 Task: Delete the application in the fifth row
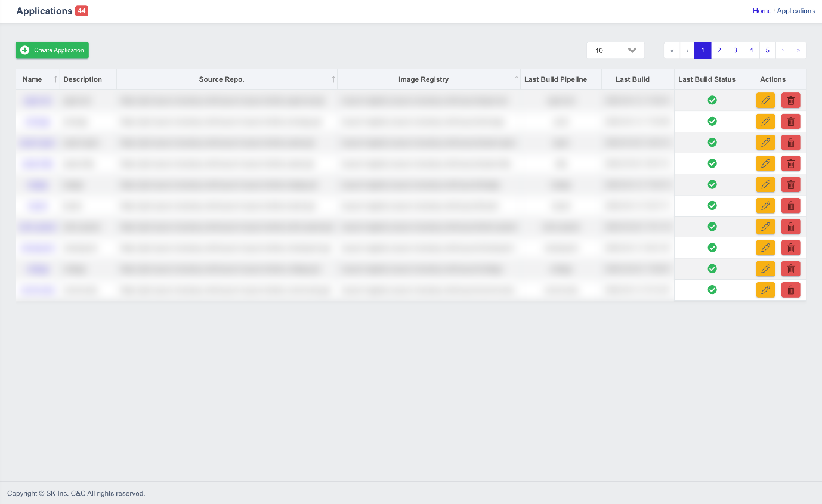point(791,185)
